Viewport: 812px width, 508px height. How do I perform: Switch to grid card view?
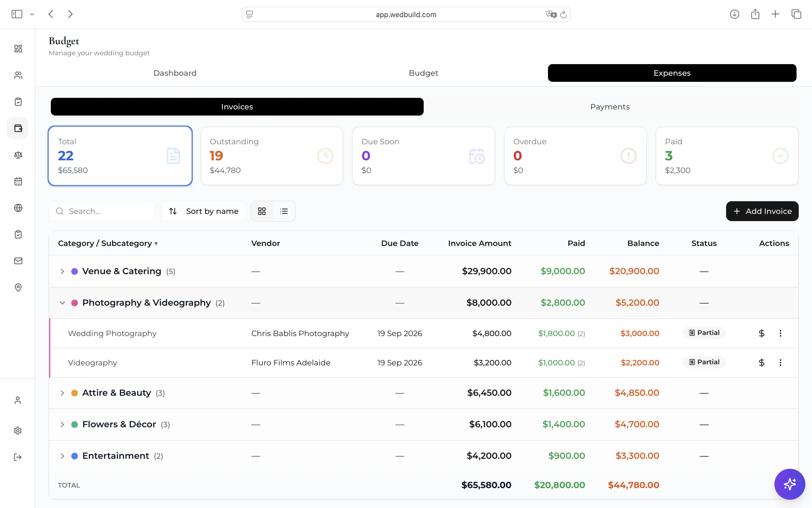[x=262, y=211]
